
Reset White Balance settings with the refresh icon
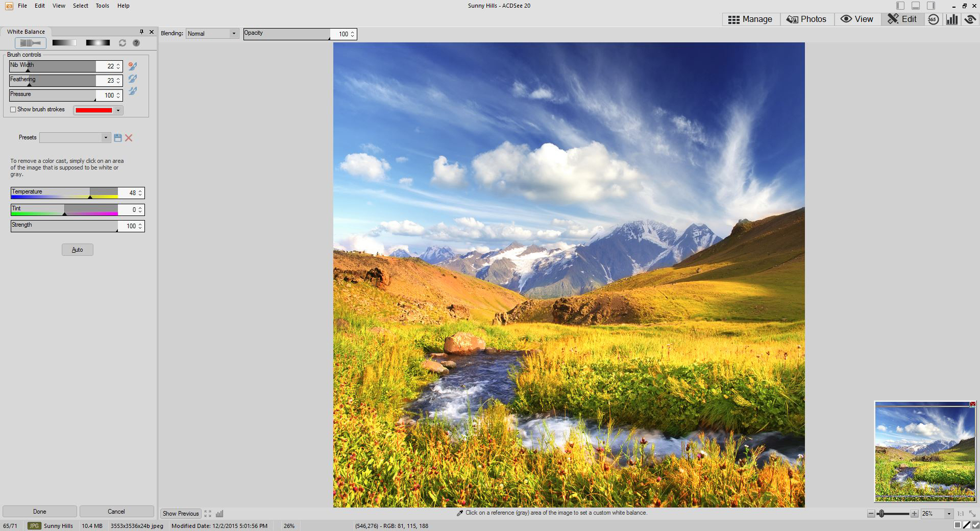122,43
